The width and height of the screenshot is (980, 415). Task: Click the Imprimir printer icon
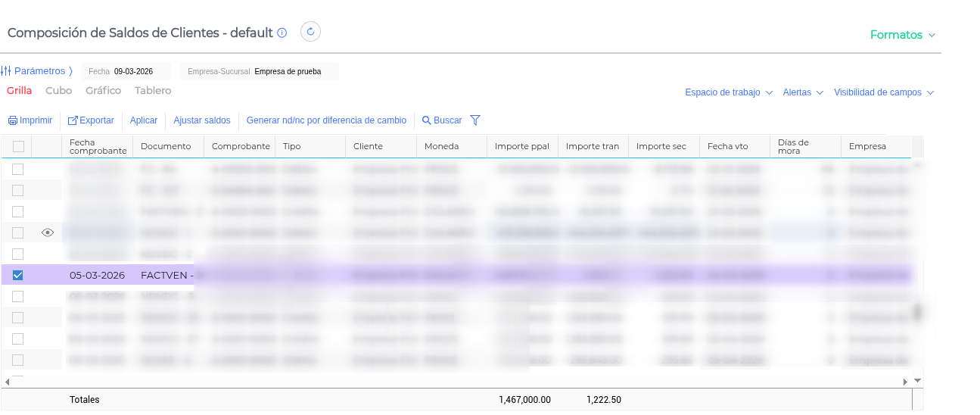[x=13, y=120]
